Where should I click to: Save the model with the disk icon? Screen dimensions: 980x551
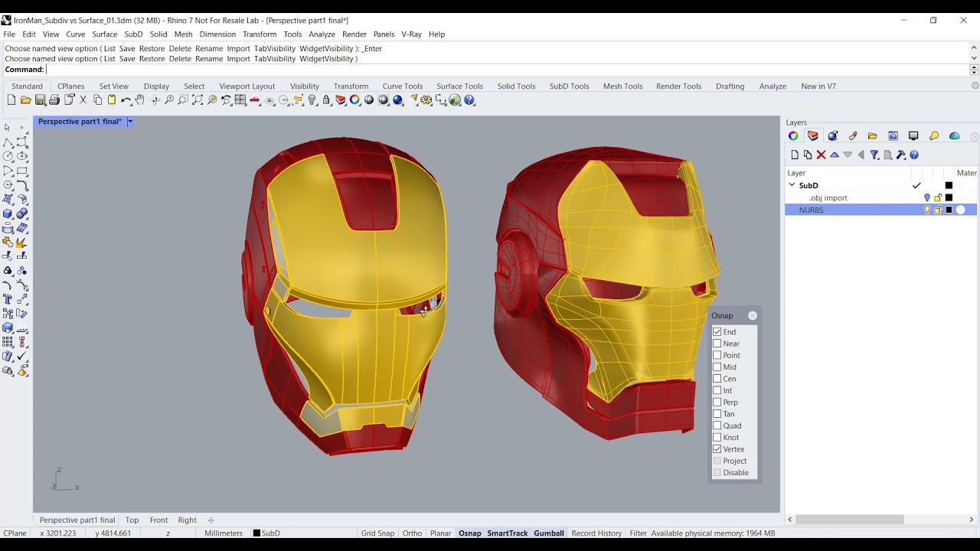coord(40,100)
